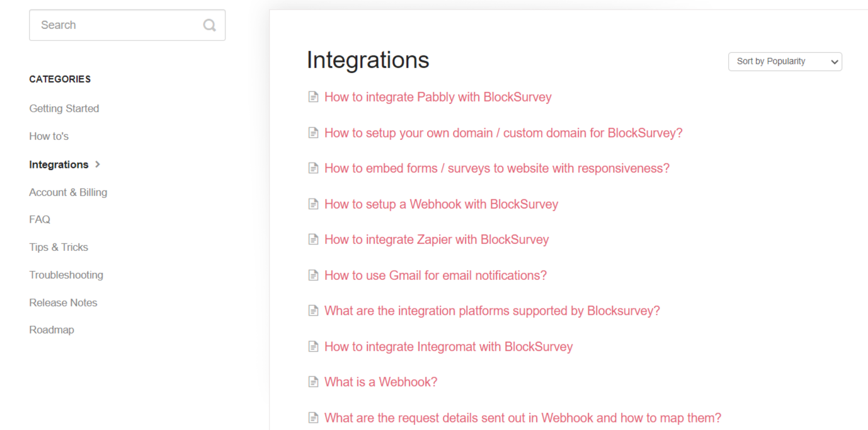868x430 pixels.
Task: Go to Account & Billing category
Action: coord(68,192)
